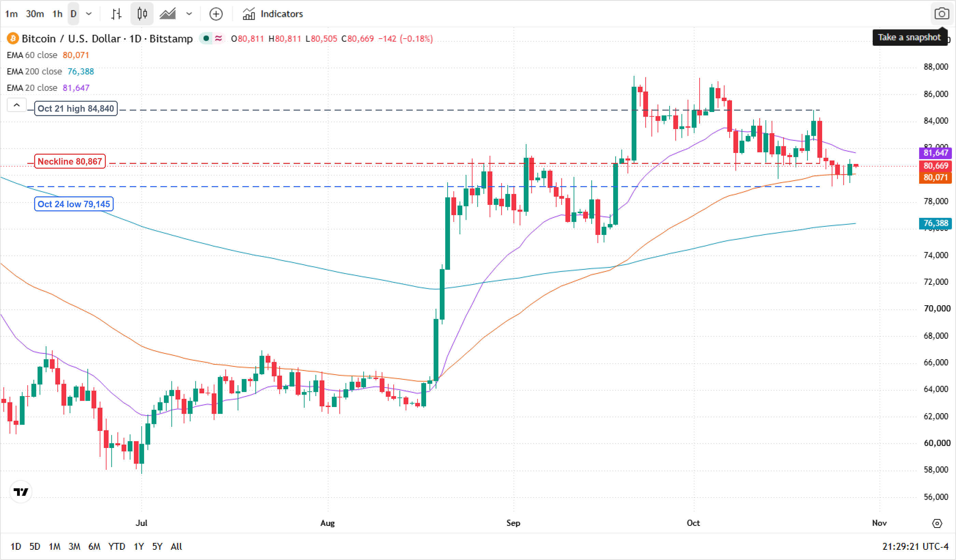Viewport: 956px width, 560px height.
Task: Set date range to 1M
Action: pos(55,546)
